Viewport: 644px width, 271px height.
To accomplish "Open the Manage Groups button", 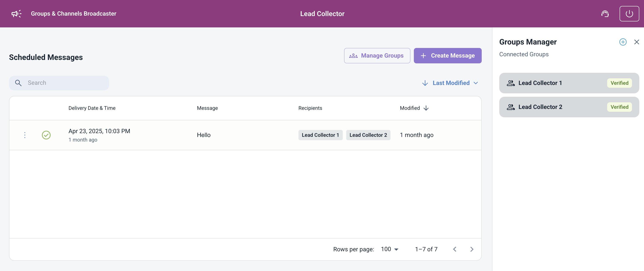I will pyautogui.click(x=377, y=55).
